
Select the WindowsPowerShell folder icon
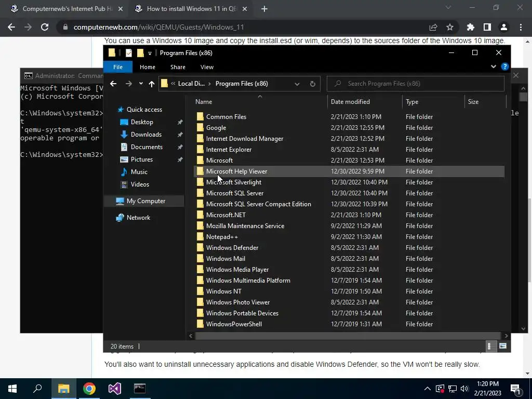tap(200, 324)
